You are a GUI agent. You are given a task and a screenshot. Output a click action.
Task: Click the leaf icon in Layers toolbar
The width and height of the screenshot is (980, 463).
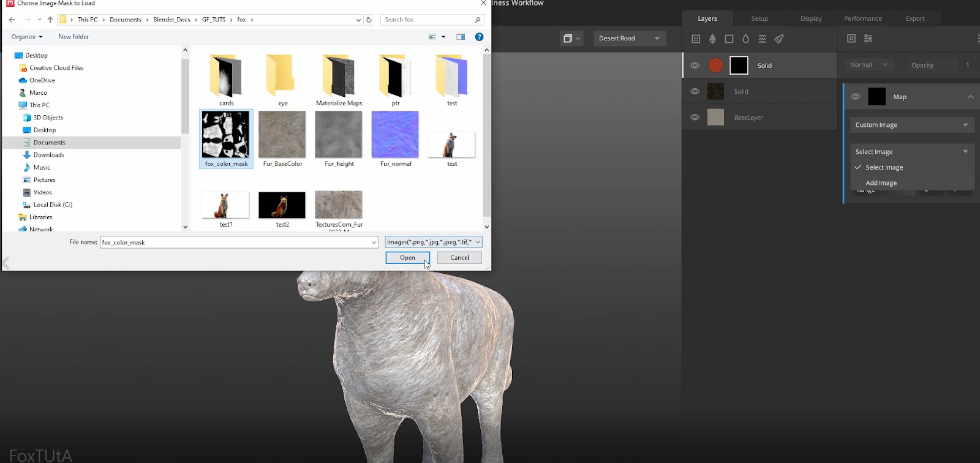pyautogui.click(x=712, y=39)
